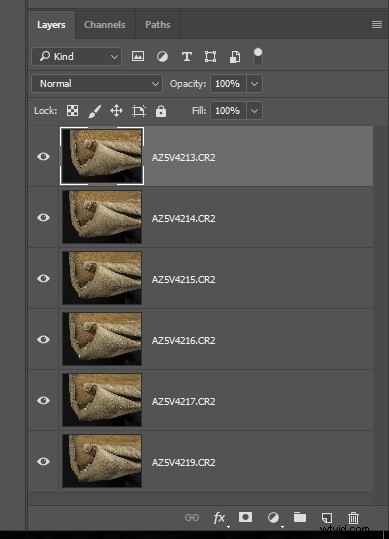Toggle visibility of AZ5V4215.CR2 layer

(x=43, y=278)
